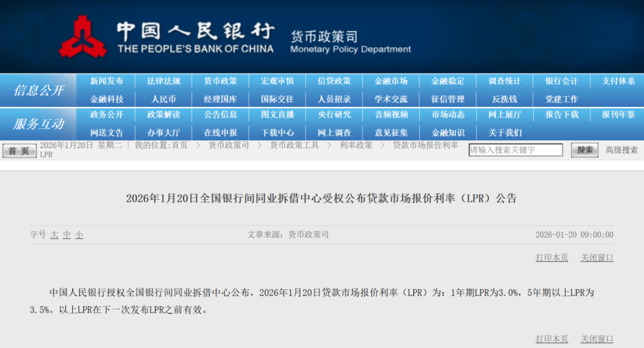Open 高级搜索 advanced search
The width and height of the screenshot is (644, 348).
(x=621, y=150)
